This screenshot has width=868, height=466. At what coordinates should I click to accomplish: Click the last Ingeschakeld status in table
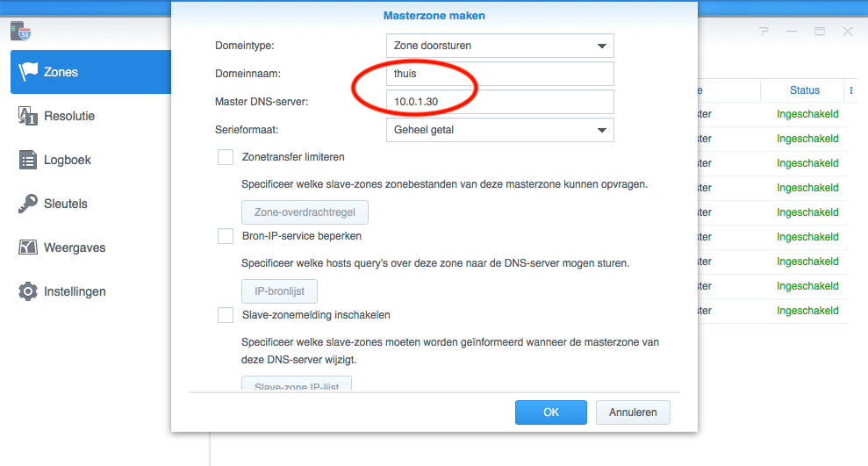(807, 311)
